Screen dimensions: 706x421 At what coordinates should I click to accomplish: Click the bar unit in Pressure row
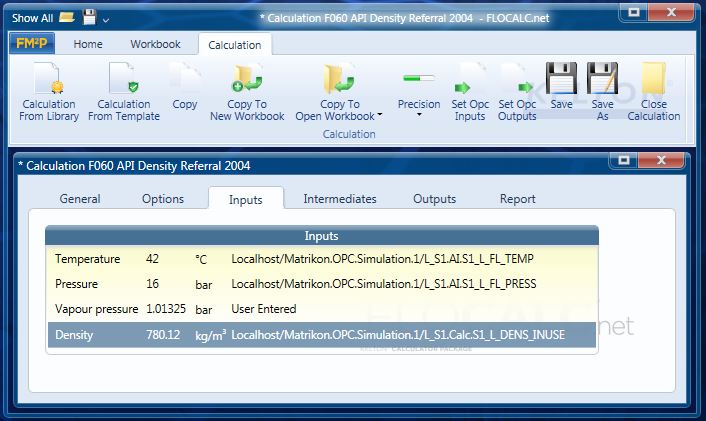coord(204,285)
